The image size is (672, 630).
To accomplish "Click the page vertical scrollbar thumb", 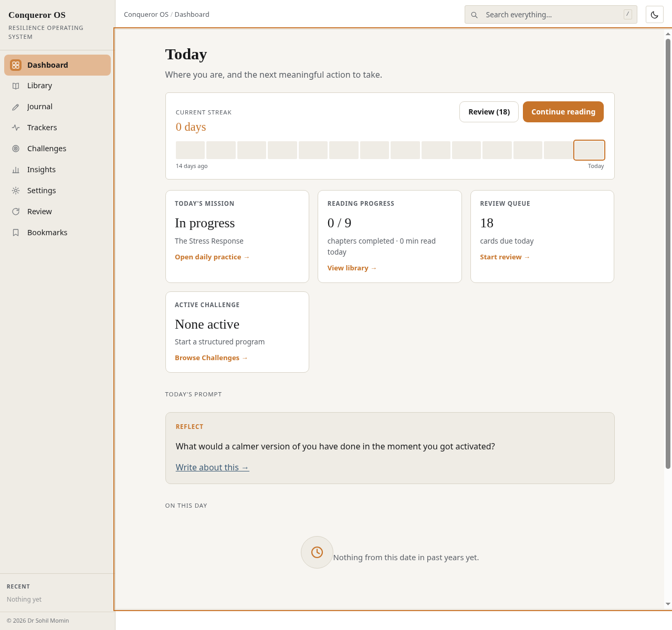I will click(x=668, y=254).
